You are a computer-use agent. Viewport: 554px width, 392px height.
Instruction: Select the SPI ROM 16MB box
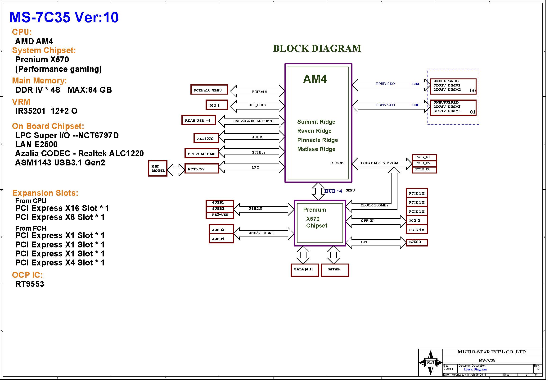tap(202, 154)
